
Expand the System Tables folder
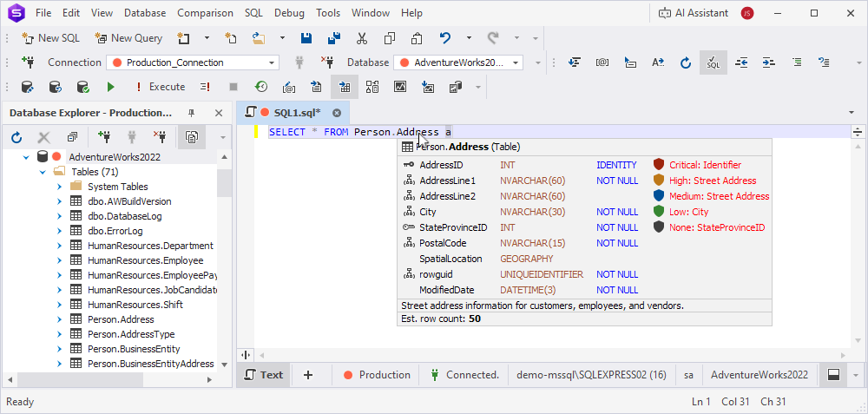coord(59,187)
